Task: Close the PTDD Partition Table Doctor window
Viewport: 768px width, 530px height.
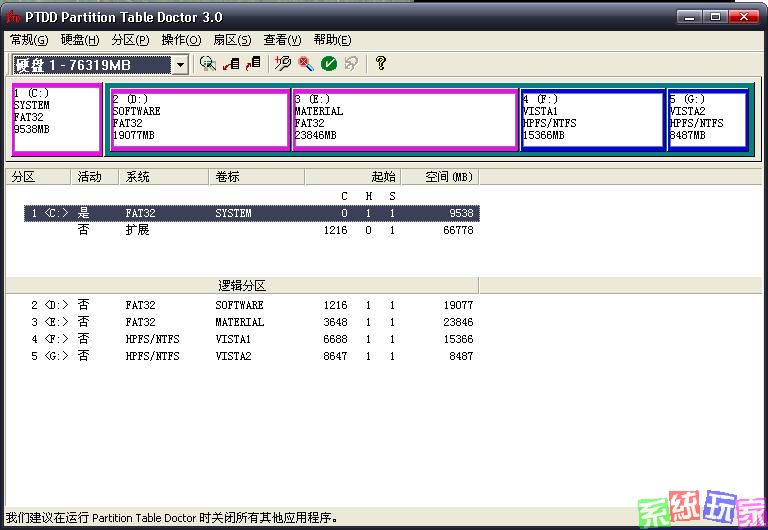Action: point(744,18)
